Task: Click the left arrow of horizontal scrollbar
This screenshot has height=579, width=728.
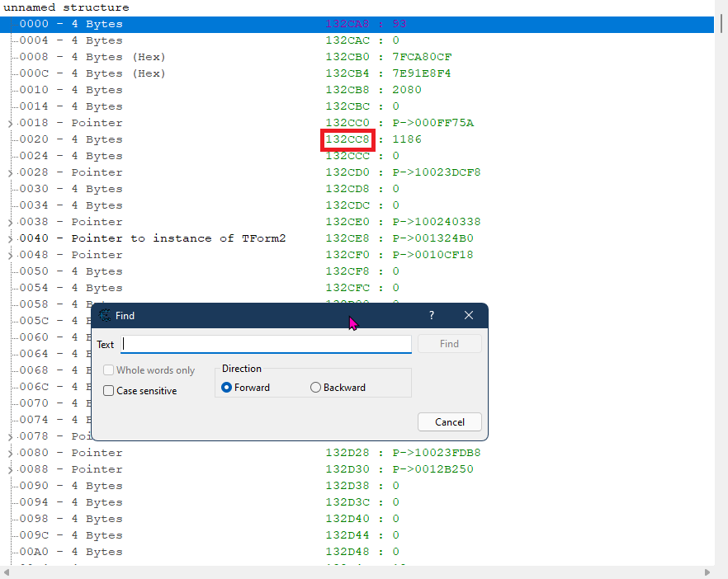Action: coord(7,572)
